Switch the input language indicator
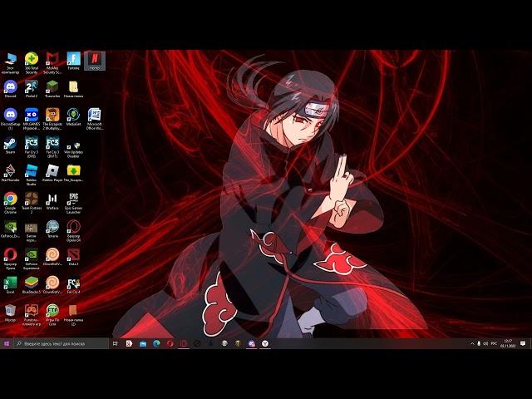Screen dimensions: 532x399 point(494,343)
